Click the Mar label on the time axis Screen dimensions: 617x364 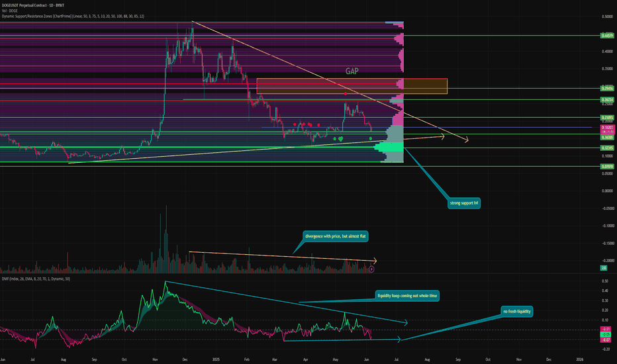coord(275,359)
